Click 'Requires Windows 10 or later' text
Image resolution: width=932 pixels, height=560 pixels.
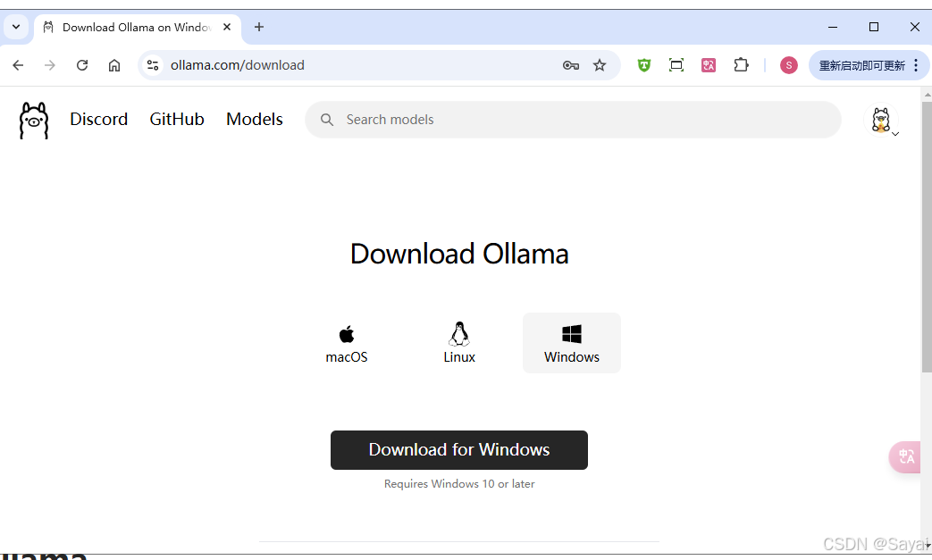(x=459, y=484)
